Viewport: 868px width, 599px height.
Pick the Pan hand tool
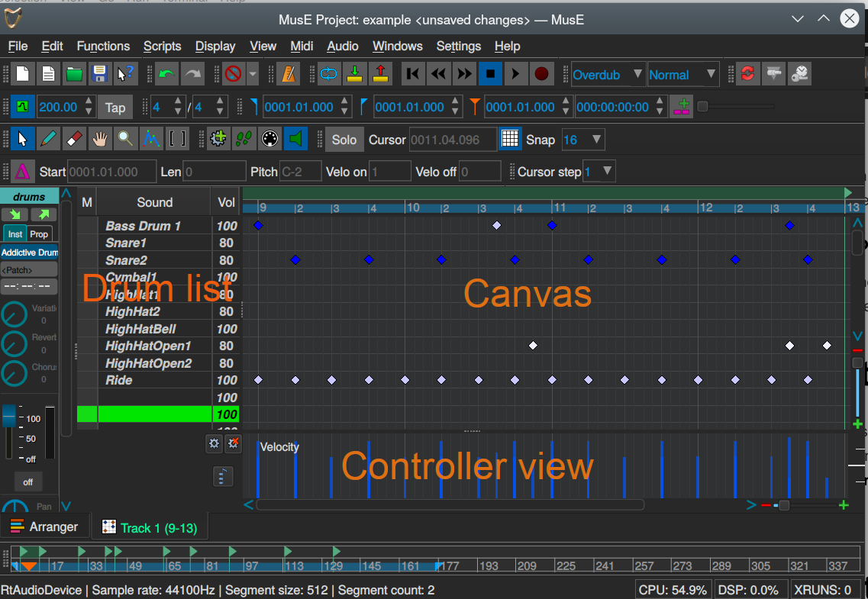99,139
